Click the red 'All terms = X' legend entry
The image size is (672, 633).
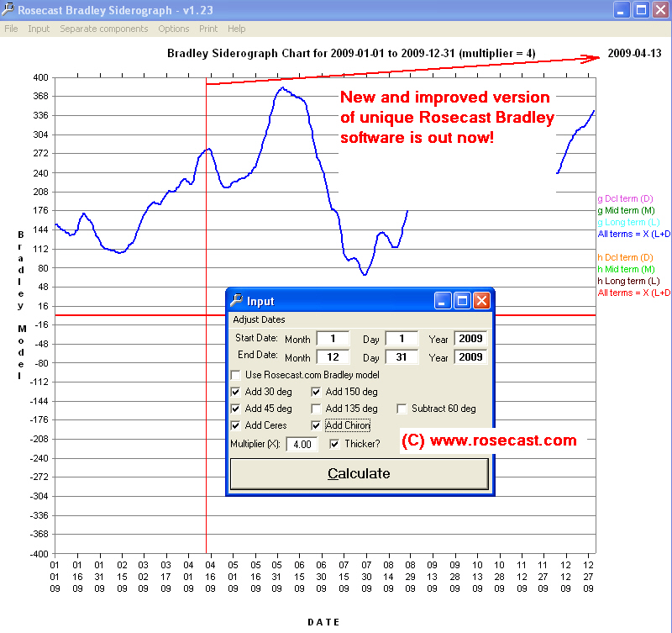[x=634, y=293]
